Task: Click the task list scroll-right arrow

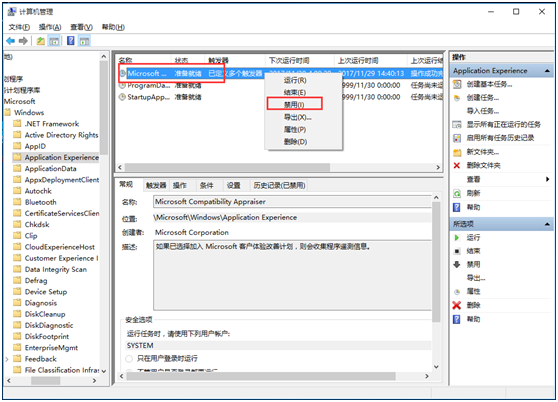Action: pyautogui.click(x=438, y=167)
